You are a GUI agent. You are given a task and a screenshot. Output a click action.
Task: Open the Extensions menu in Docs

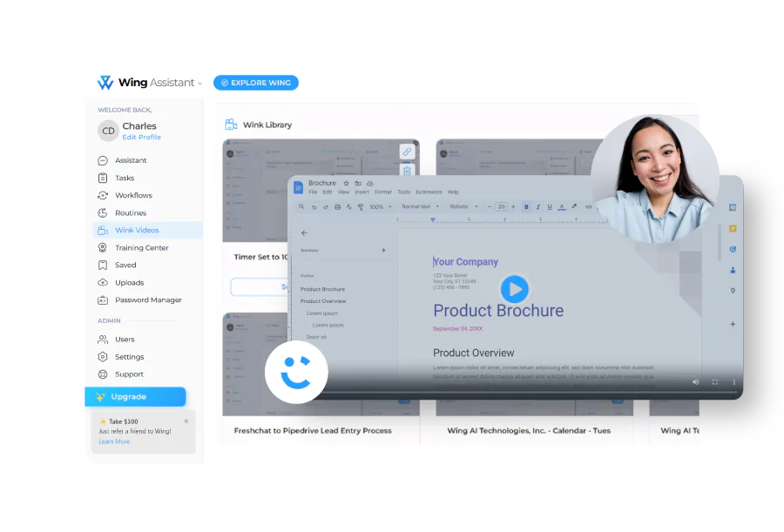(429, 192)
